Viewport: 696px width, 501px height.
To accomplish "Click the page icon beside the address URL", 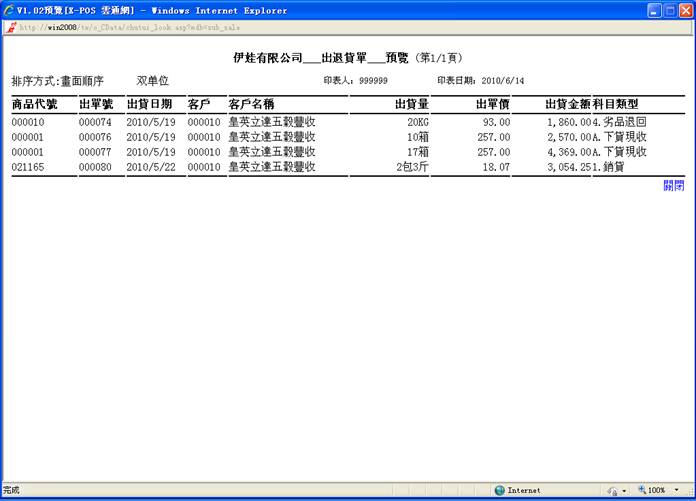I will pyautogui.click(x=11, y=28).
